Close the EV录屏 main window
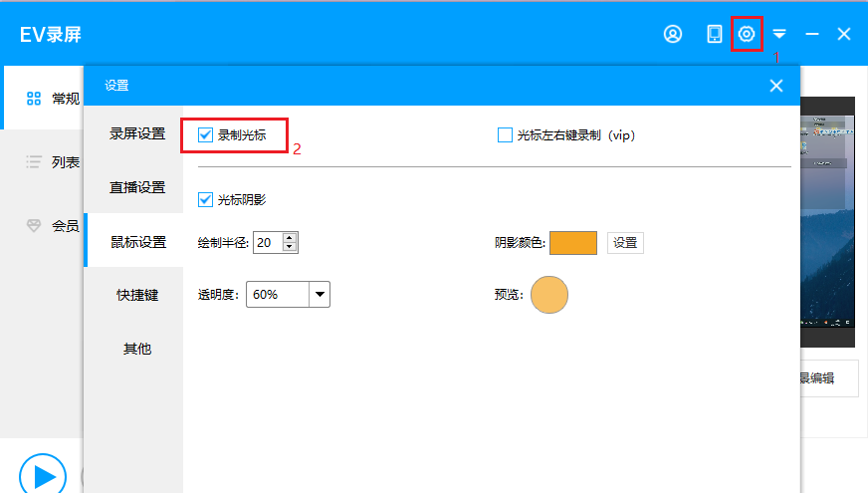 coord(844,34)
